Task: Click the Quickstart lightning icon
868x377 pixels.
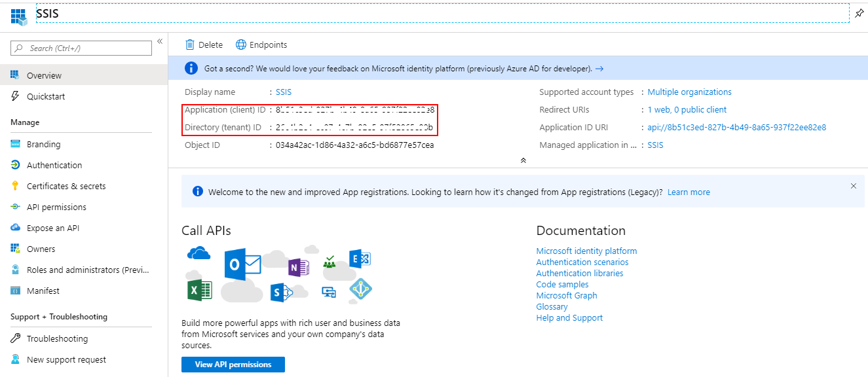Action: point(15,96)
